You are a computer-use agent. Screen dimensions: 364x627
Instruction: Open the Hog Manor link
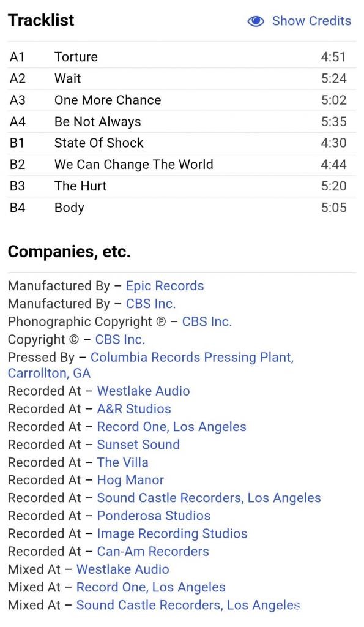click(130, 480)
